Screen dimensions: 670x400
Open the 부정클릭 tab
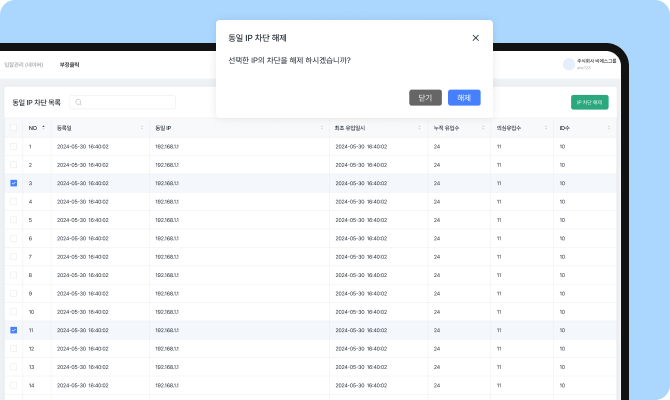point(69,65)
